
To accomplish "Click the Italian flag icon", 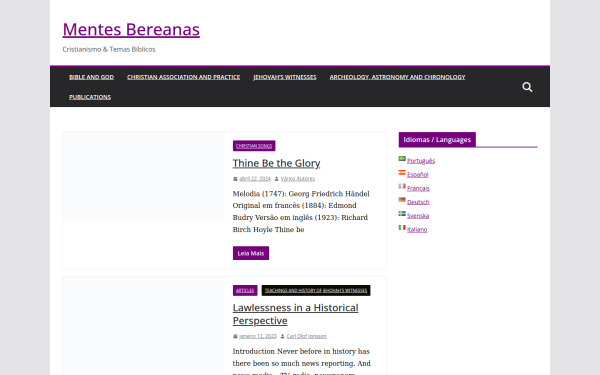I will (x=402, y=227).
